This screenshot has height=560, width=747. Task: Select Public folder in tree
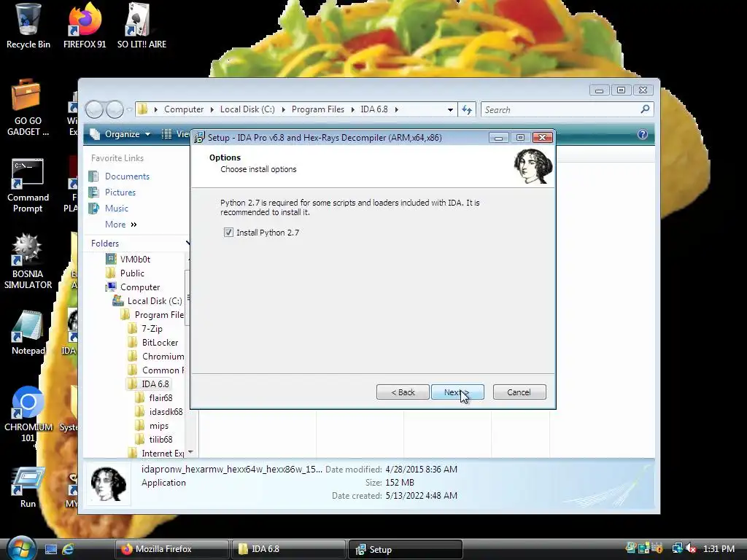[x=132, y=273]
